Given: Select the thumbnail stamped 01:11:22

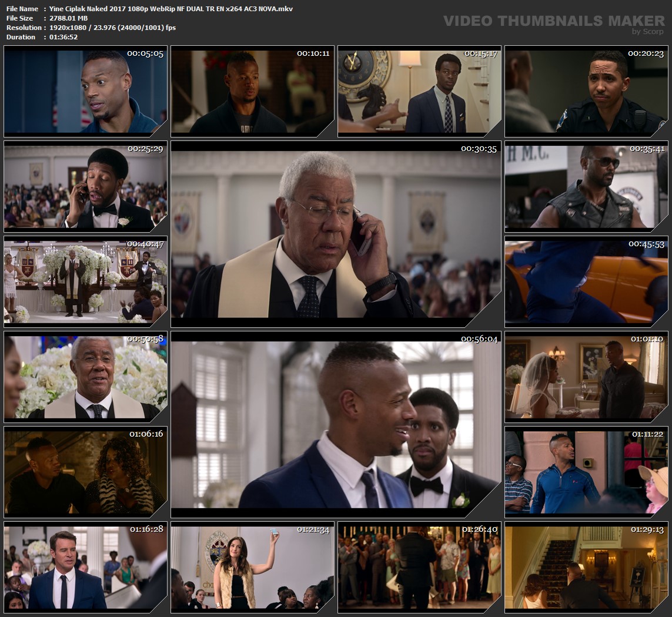Looking at the screenshot, I should coord(586,472).
